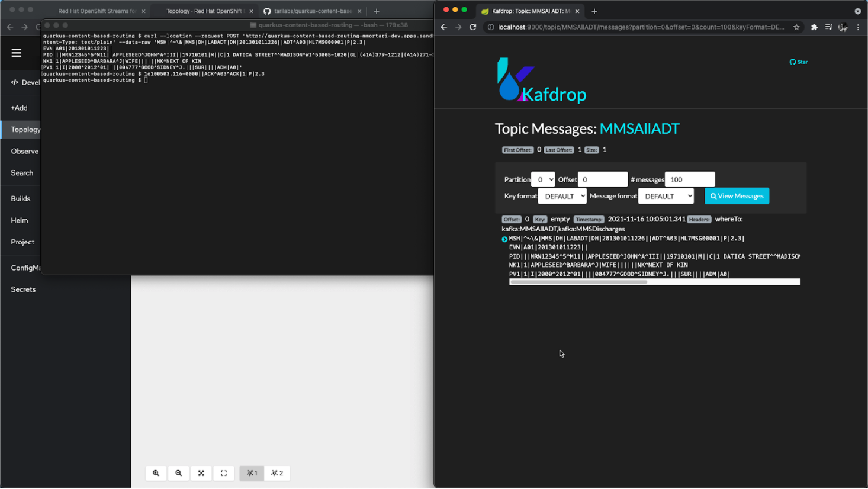The image size is (868, 489).
Task: Zoom out of the topology view
Action: coord(178,473)
